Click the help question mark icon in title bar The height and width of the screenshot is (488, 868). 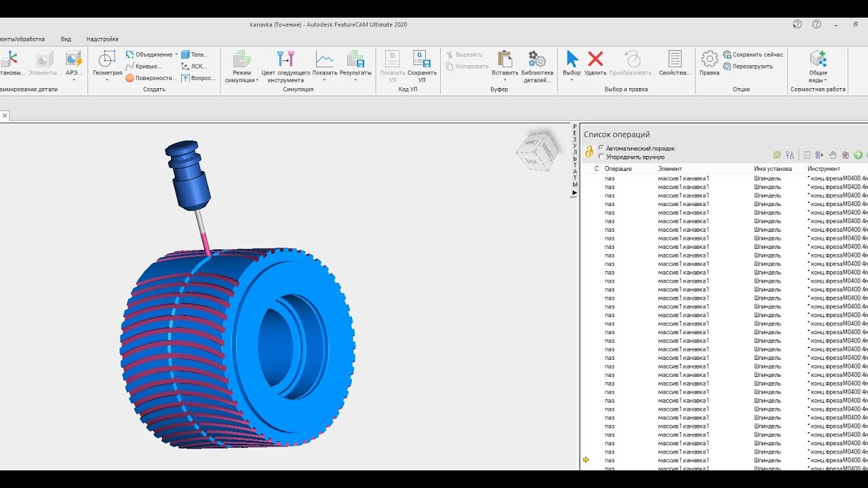tap(816, 24)
